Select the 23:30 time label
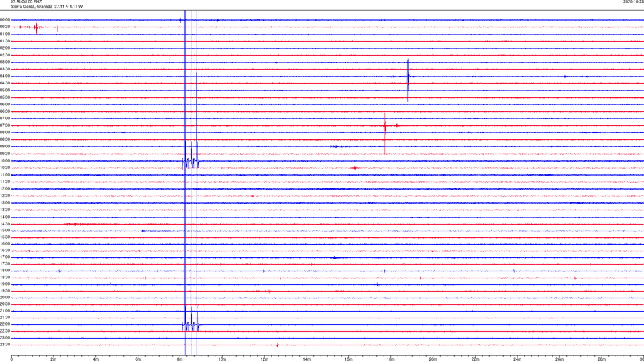This screenshot has height=362, width=644. [5, 345]
